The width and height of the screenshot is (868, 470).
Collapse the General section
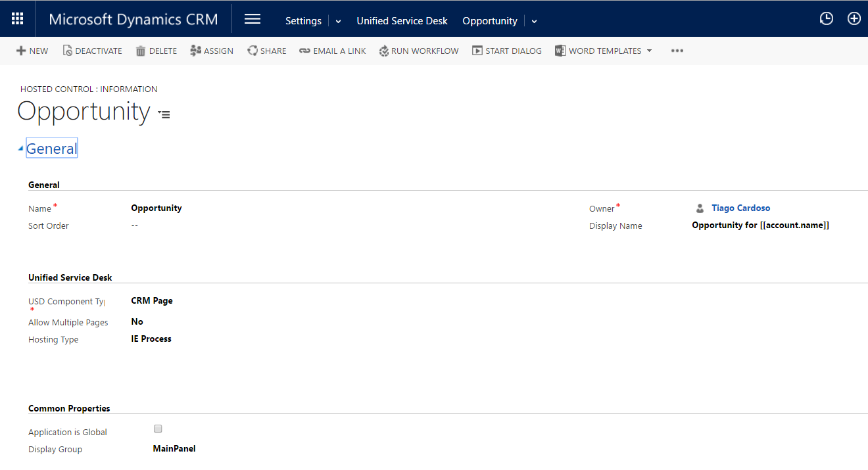click(x=21, y=149)
